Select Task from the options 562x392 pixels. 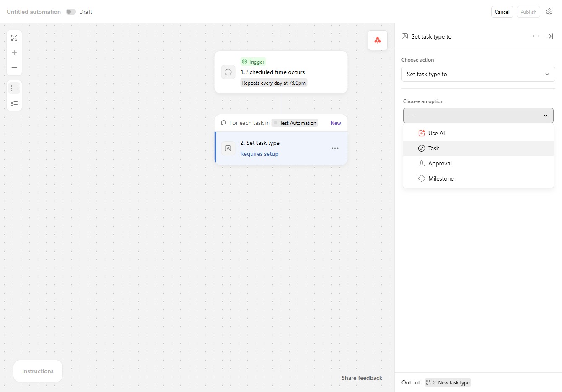[478, 148]
